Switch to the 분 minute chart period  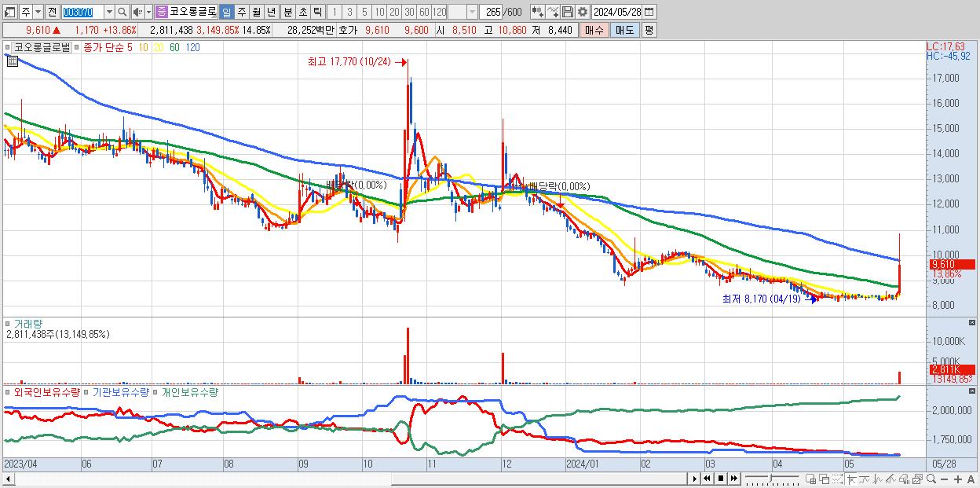point(287,12)
